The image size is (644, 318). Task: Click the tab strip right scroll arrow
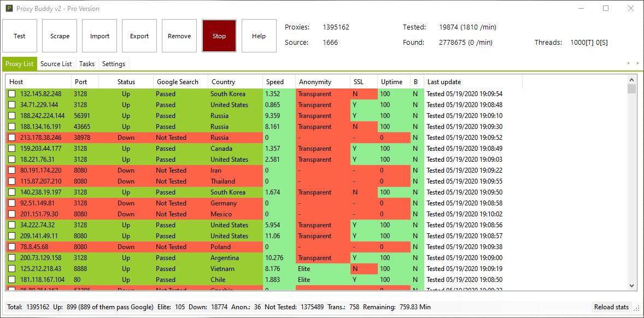637,63
